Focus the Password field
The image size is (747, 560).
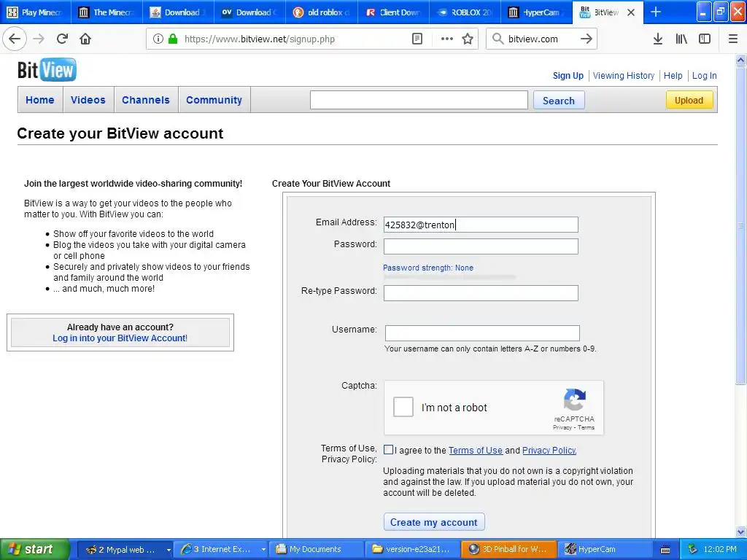coord(481,246)
